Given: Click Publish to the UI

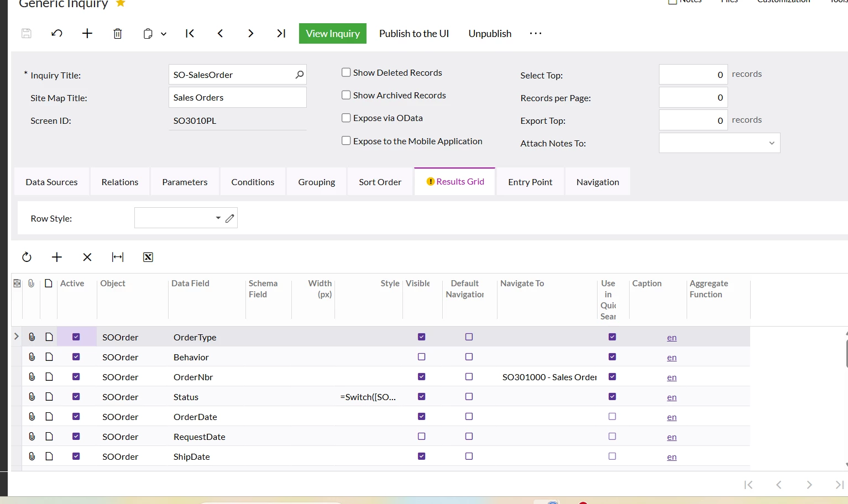Looking at the screenshot, I should (414, 33).
